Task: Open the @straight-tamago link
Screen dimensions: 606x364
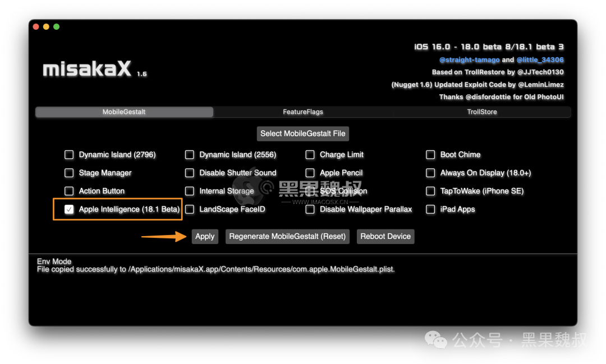Action: pos(469,60)
